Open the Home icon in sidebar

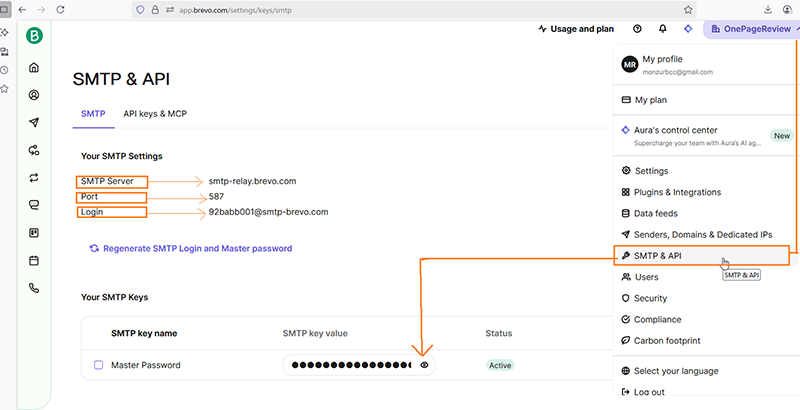click(34, 68)
